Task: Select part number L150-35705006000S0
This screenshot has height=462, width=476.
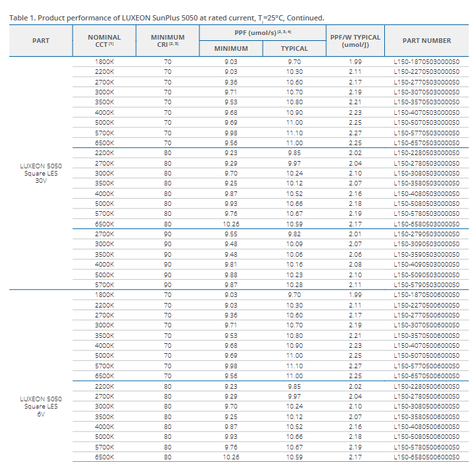Action: pos(426,335)
